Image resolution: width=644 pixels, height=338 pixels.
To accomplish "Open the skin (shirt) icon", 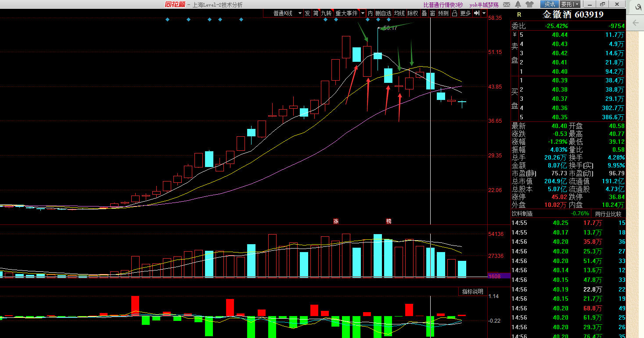I will click(529, 4).
